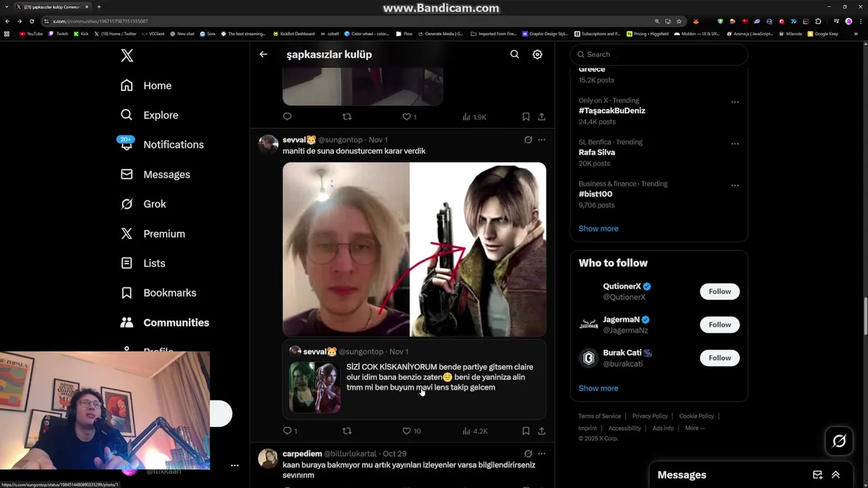The width and height of the screenshot is (868, 488).
Task: Open the blonde-haired selfie photo
Action: pos(346,249)
